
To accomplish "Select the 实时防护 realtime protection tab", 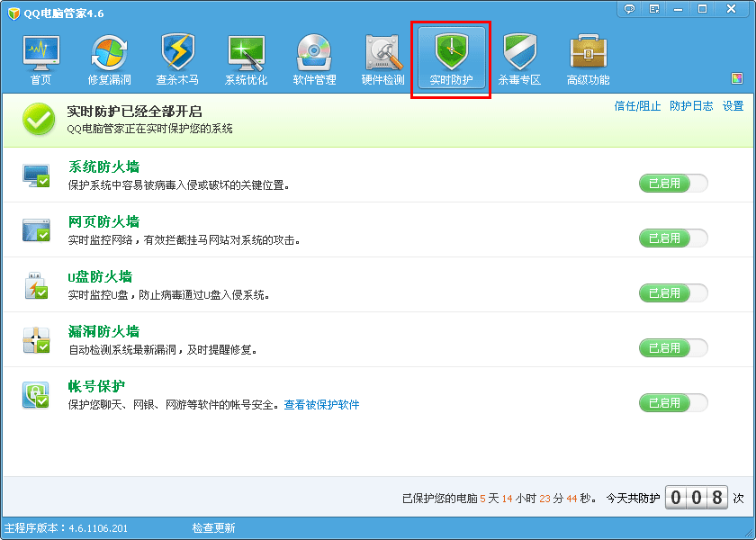I will coord(451,58).
